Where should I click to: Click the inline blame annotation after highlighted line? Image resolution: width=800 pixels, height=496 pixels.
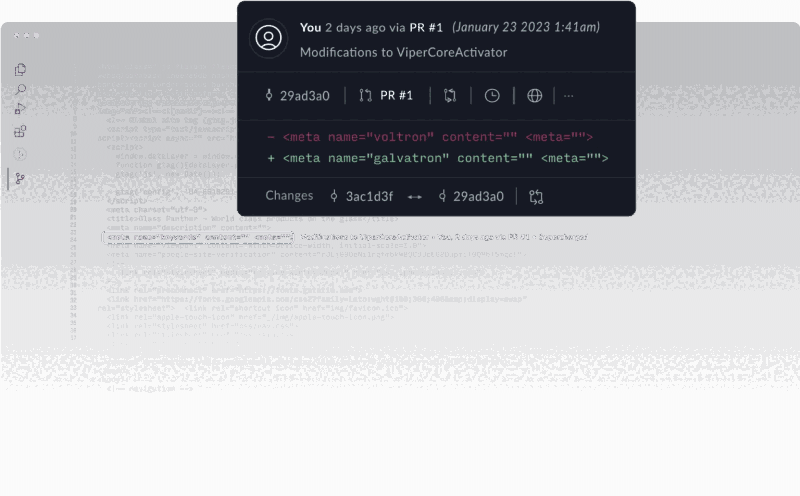tap(444, 237)
